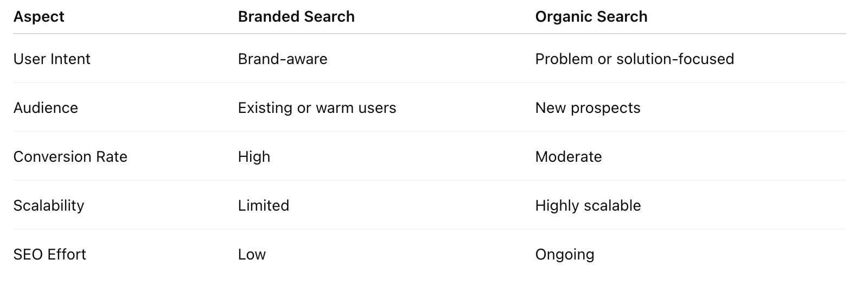Select the Existing or warm users cell

(x=317, y=107)
